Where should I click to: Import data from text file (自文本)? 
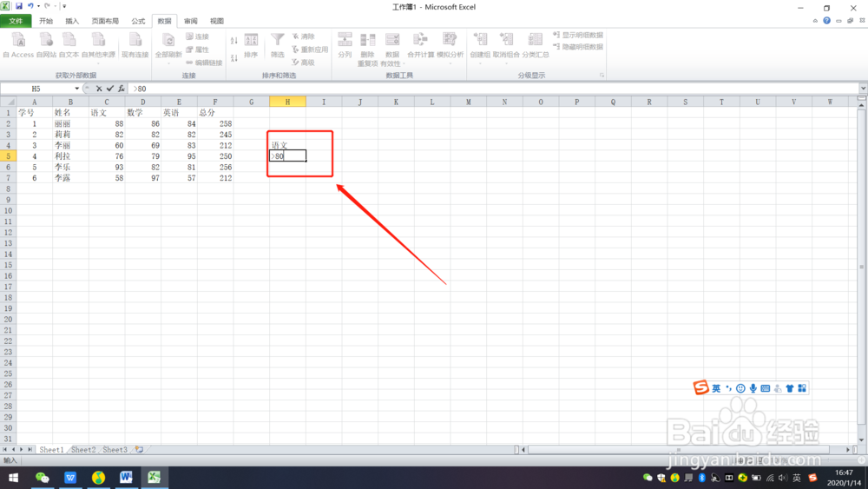69,45
